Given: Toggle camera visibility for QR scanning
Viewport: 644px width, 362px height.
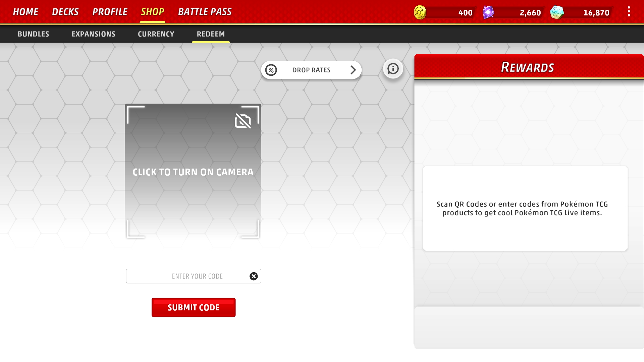Looking at the screenshot, I should [243, 121].
